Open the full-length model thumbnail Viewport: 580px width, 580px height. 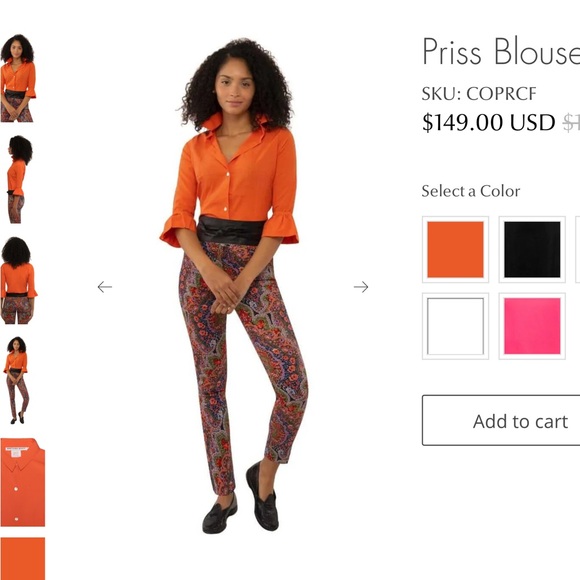[x=16, y=380]
